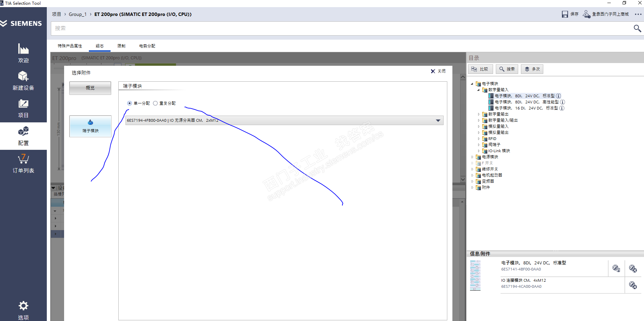Click the 端子模块 icon in the accessory dialog
The height and width of the screenshot is (321, 644).
(x=90, y=122)
